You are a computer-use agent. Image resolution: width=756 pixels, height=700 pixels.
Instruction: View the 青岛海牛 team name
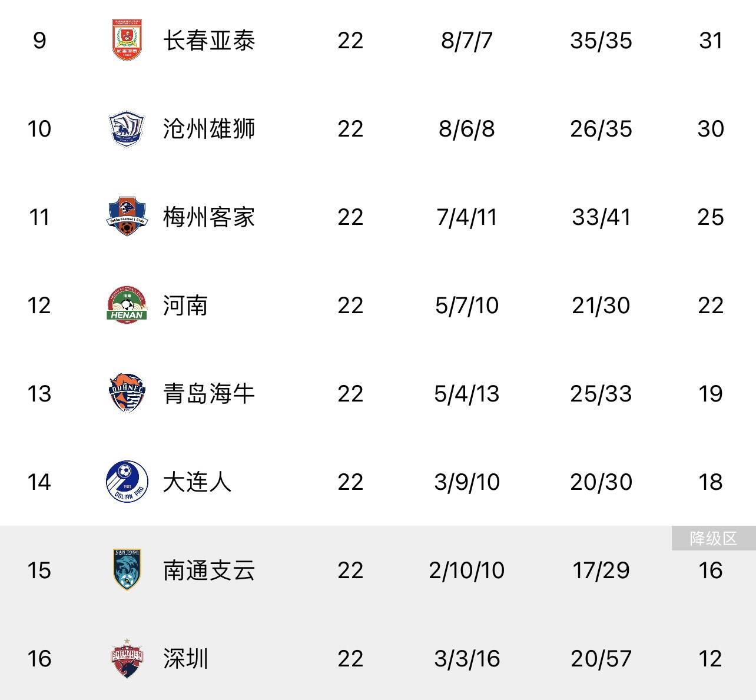click(209, 394)
